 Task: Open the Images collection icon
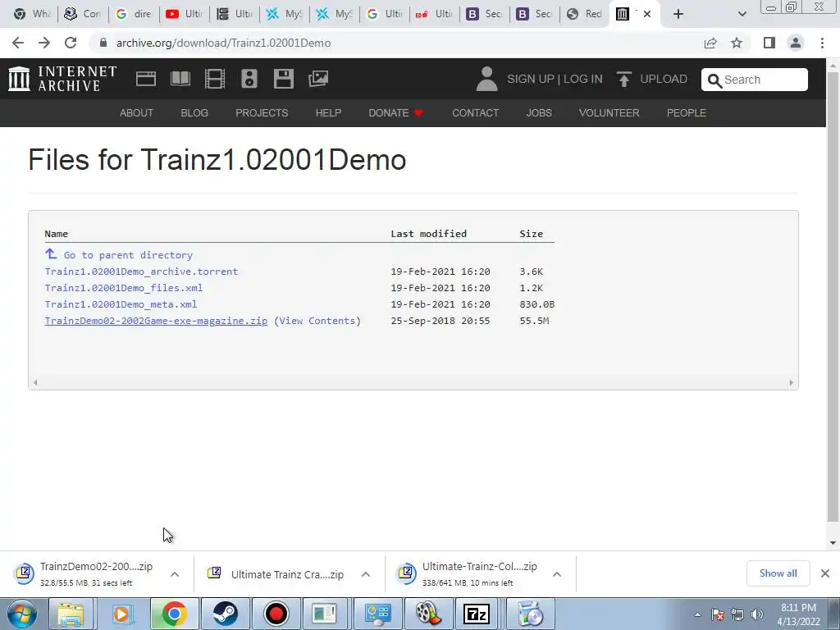(x=318, y=79)
